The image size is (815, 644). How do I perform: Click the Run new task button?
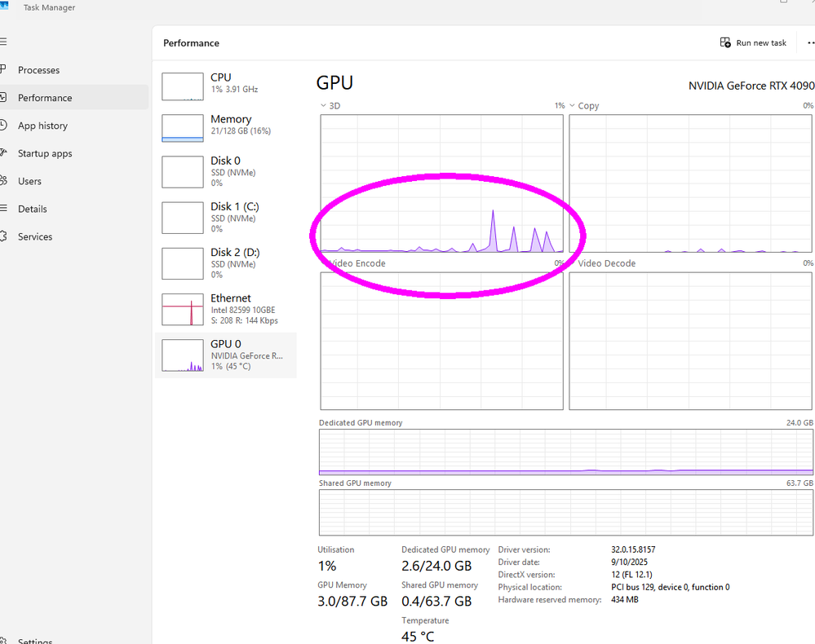[x=753, y=42]
